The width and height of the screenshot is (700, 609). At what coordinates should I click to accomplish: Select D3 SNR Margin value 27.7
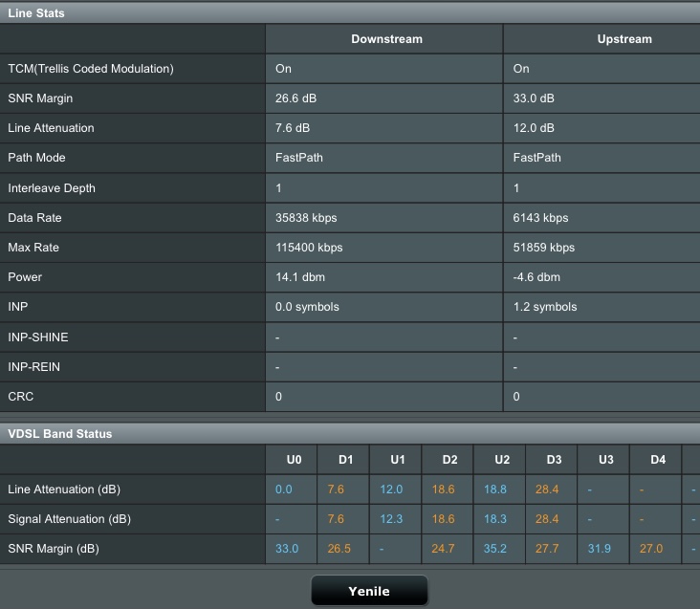(x=547, y=549)
